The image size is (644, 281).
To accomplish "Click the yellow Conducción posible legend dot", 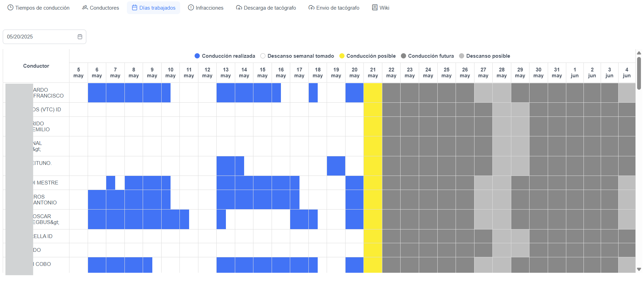I will (x=342, y=56).
